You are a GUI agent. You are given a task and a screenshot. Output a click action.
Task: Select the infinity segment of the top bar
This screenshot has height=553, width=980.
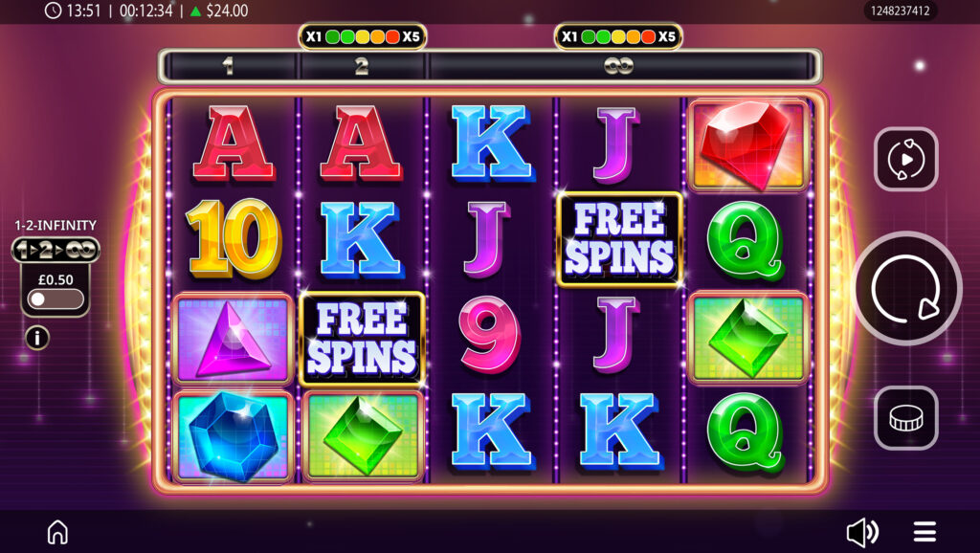coord(619,66)
